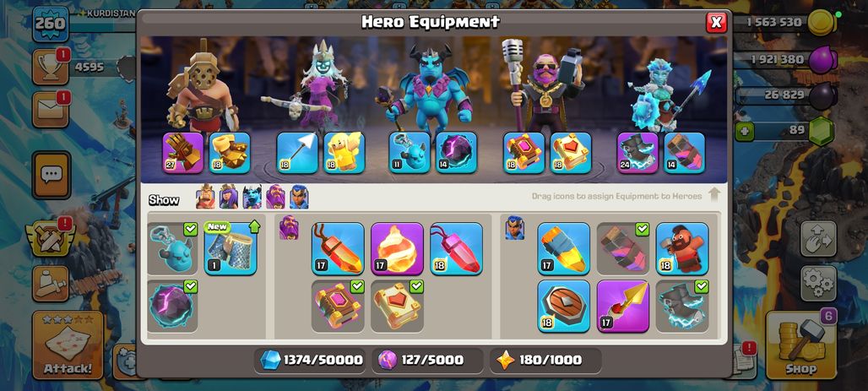Open the new chainmail equipment with upgrade arrow
Viewport: 868px width, 391px height.
coord(231,248)
